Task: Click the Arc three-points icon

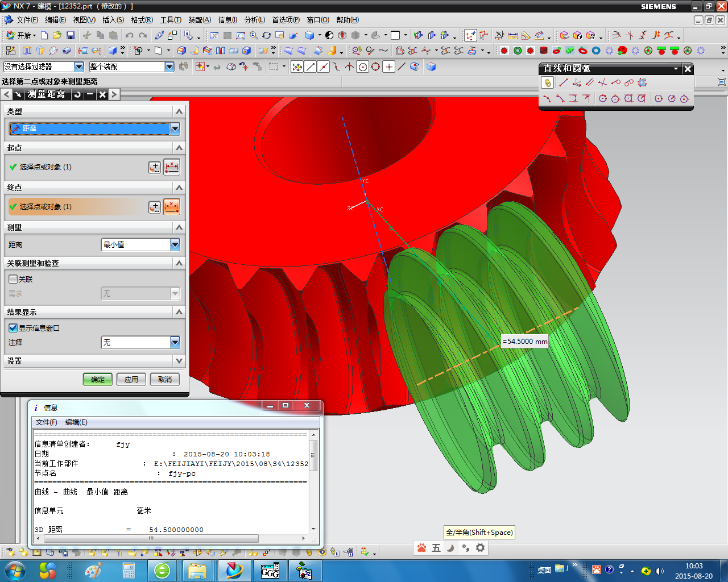Action: click(x=547, y=98)
